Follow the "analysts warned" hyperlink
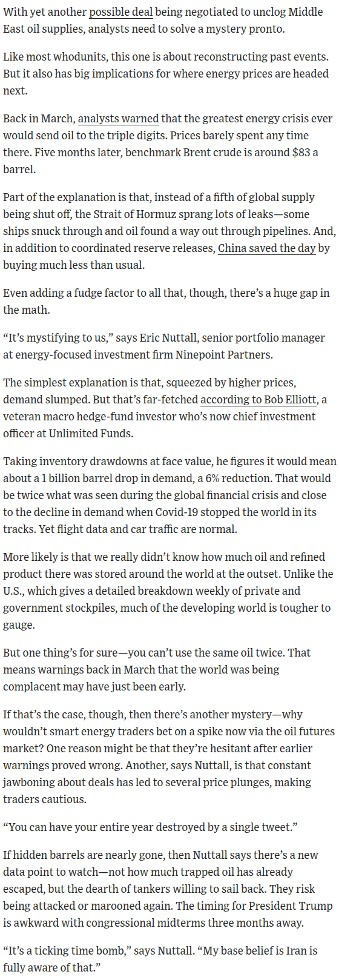Screen dimensions: 339x980 pyautogui.click(x=119, y=119)
